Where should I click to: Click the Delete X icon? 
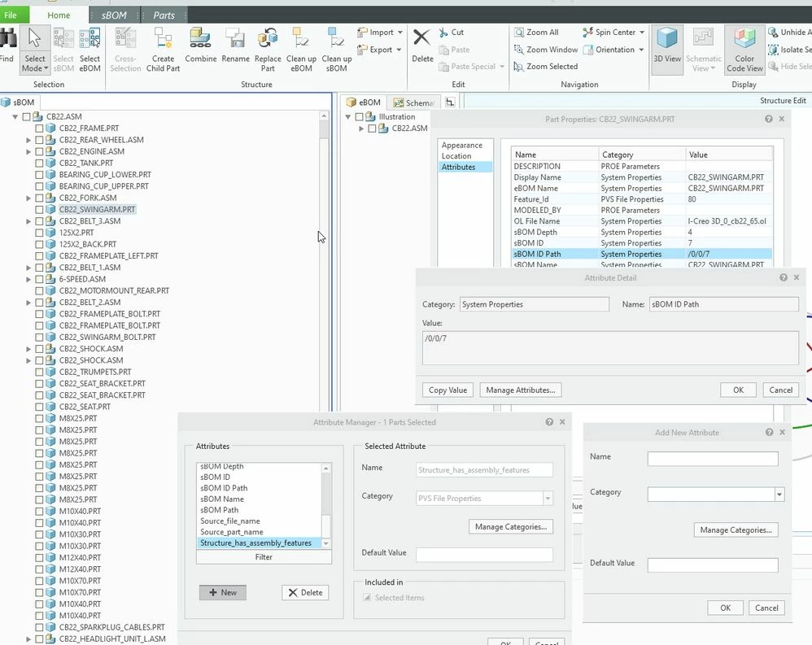[421, 37]
